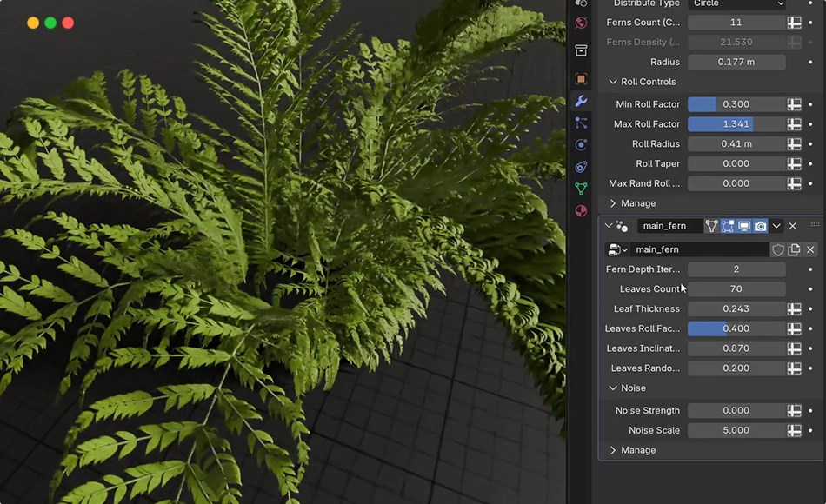Duplicate the main_fern node group via copy button
Viewport: 826px width, 504px height.
point(794,249)
